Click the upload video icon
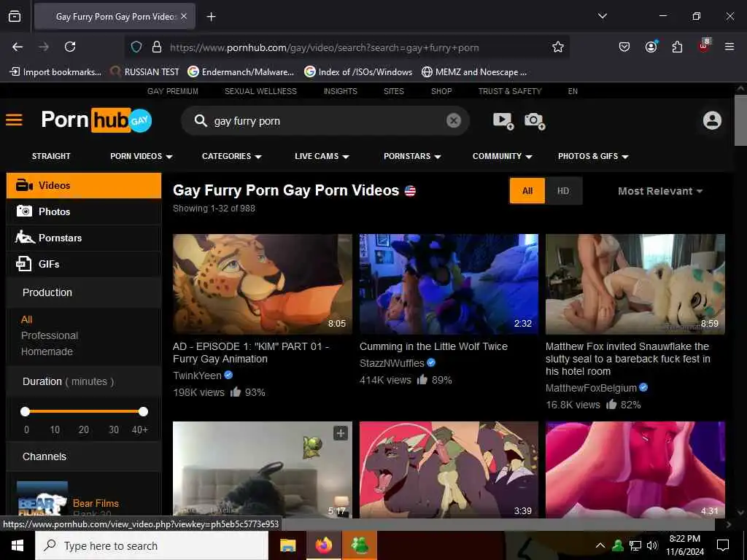 pos(503,120)
